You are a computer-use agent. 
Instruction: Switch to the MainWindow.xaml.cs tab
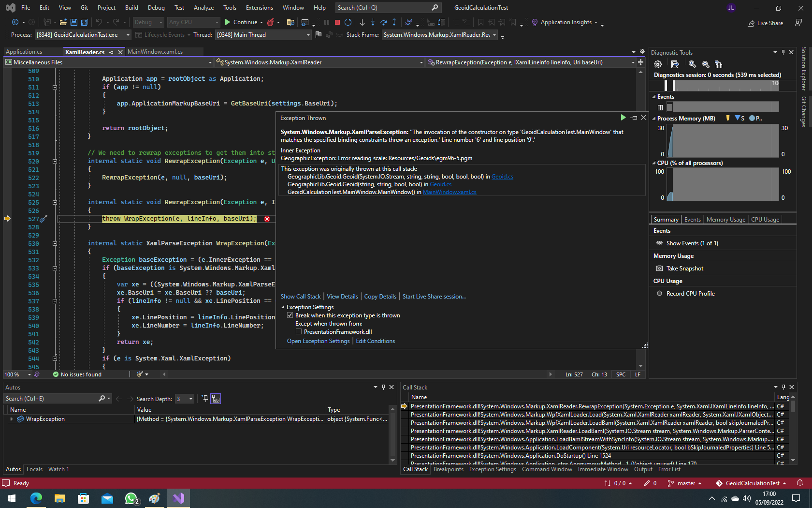(x=155, y=52)
